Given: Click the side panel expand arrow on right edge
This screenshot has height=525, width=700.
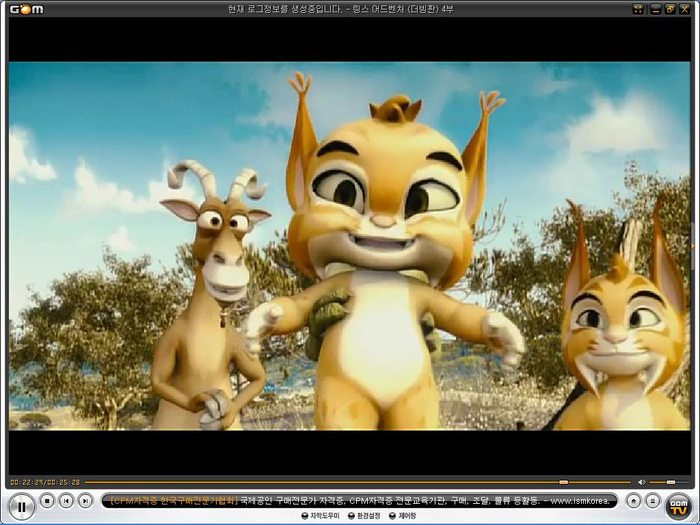Looking at the screenshot, I should coord(693,246).
